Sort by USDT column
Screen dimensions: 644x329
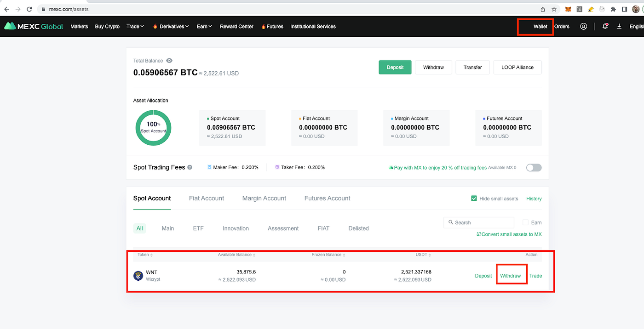pyautogui.click(x=423, y=255)
